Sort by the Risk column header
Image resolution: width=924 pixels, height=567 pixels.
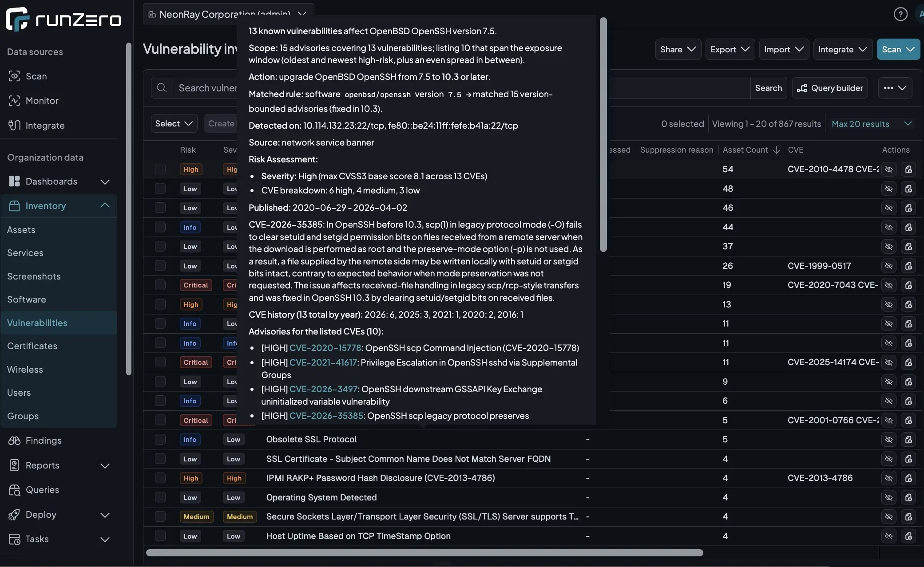coord(188,150)
